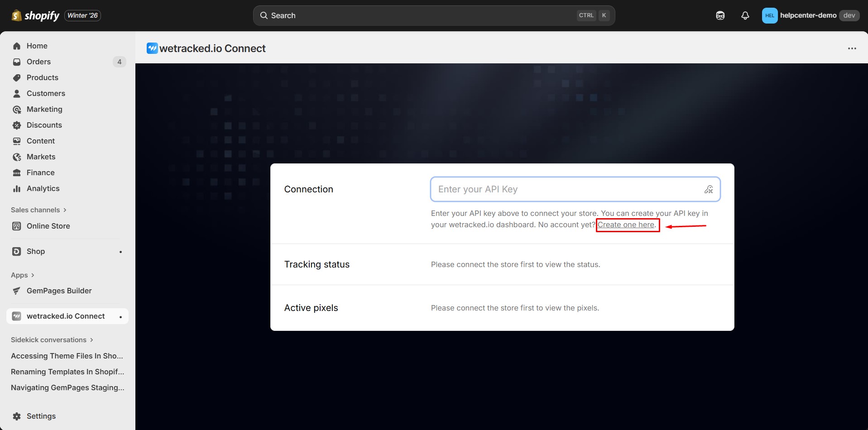This screenshot has width=868, height=430.
Task: Follow the 'Create one here' link
Action: pos(626,225)
